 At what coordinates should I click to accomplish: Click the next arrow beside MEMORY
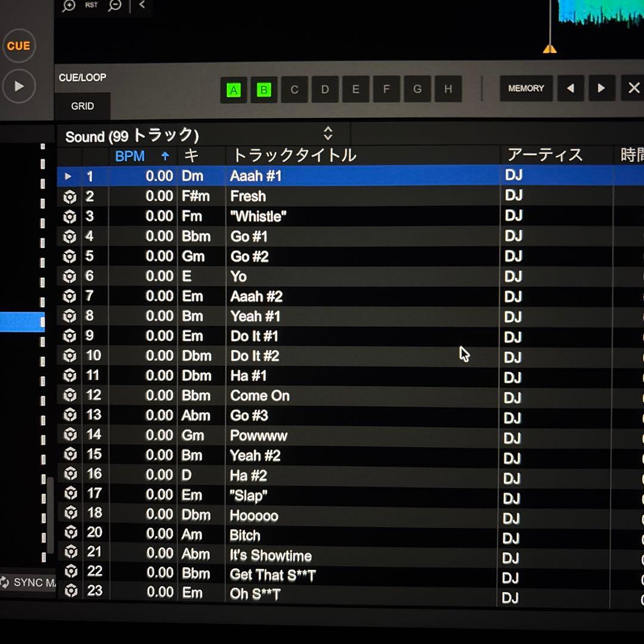(601, 88)
